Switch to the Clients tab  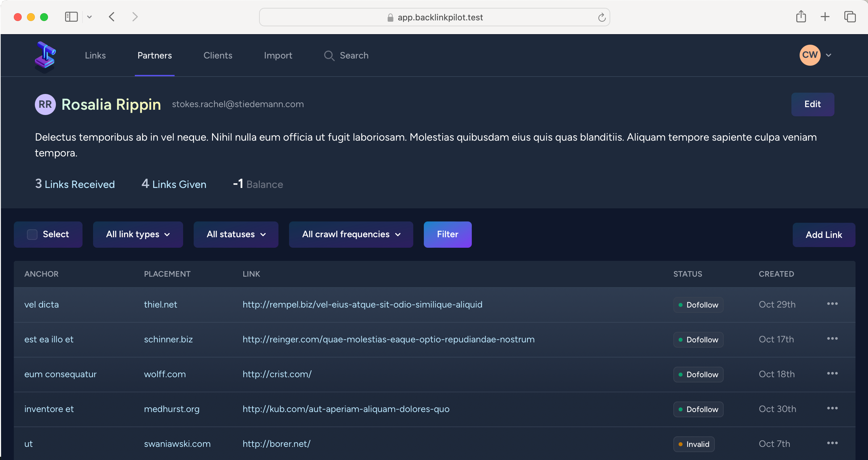pyautogui.click(x=218, y=56)
